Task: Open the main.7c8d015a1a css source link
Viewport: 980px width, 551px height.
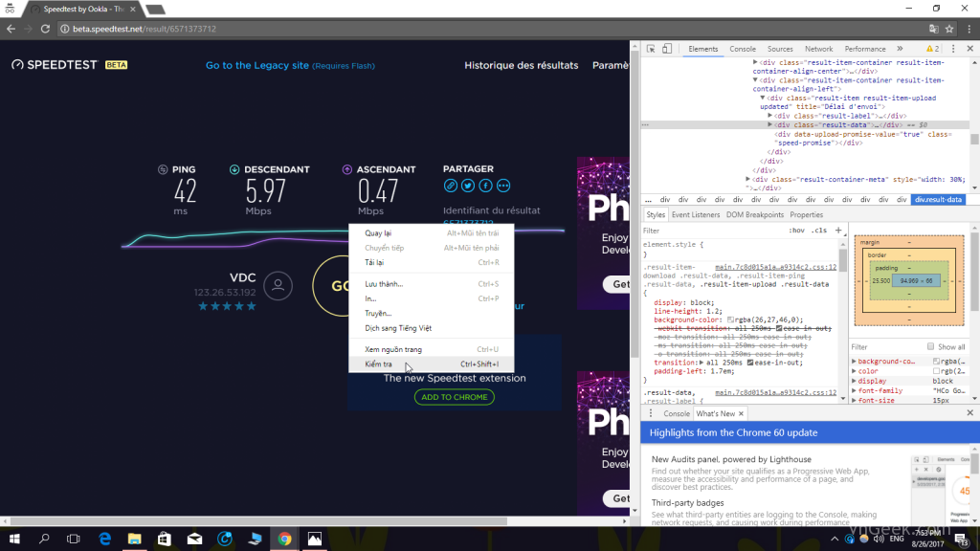Action: point(775,267)
